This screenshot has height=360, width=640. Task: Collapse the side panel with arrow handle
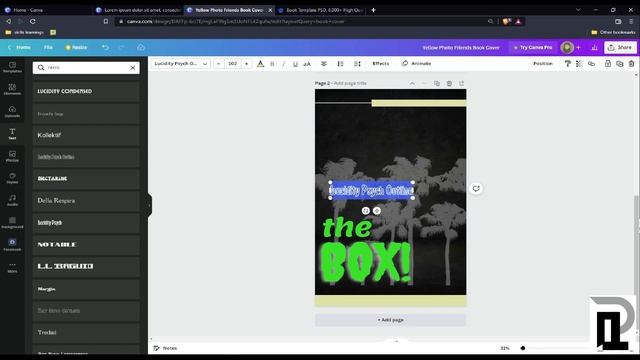(150, 205)
